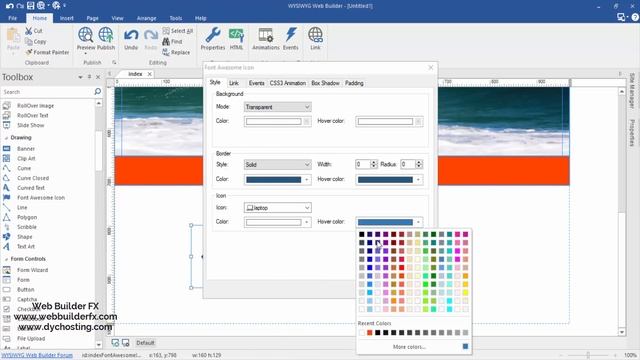The height and width of the screenshot is (360, 640).
Task: Click the Link globe icon in ribbon
Action: (x=315, y=35)
